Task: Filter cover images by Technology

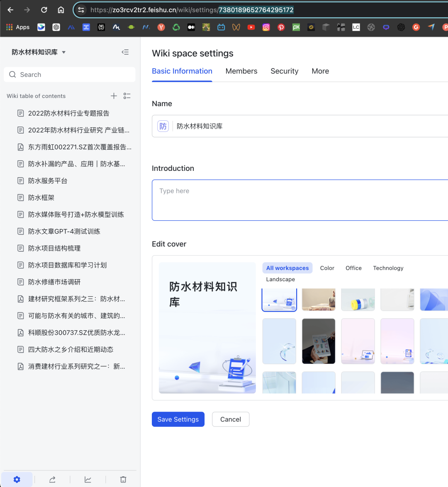Action: [388, 268]
